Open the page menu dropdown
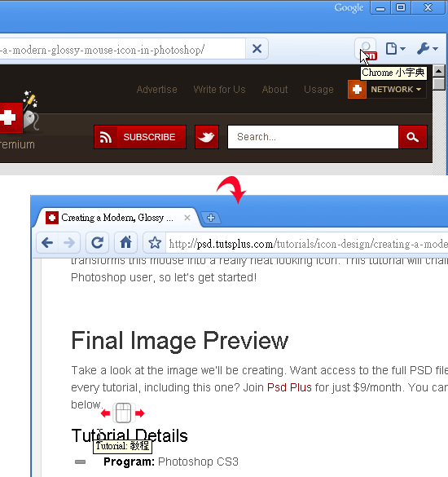The image size is (448, 477). (x=395, y=49)
